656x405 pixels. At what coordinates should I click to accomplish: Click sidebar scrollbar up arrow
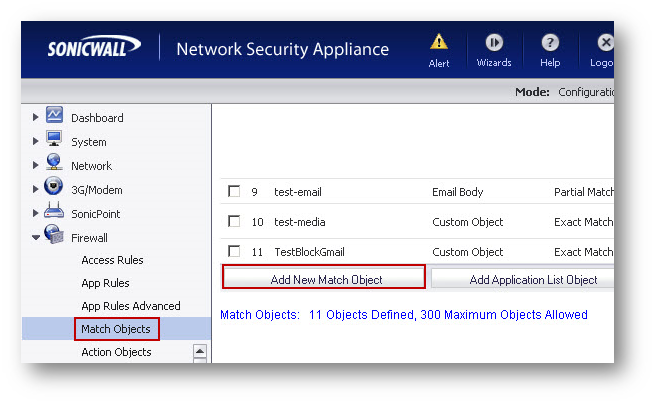pos(199,351)
